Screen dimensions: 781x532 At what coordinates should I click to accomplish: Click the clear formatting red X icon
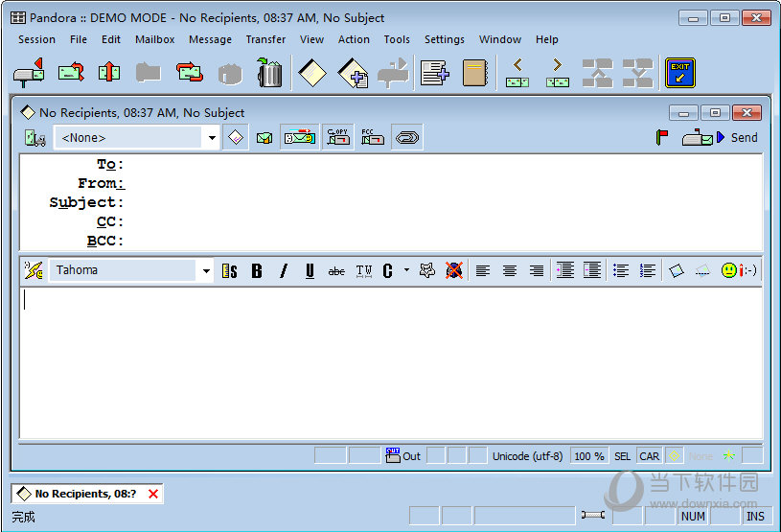(x=454, y=270)
